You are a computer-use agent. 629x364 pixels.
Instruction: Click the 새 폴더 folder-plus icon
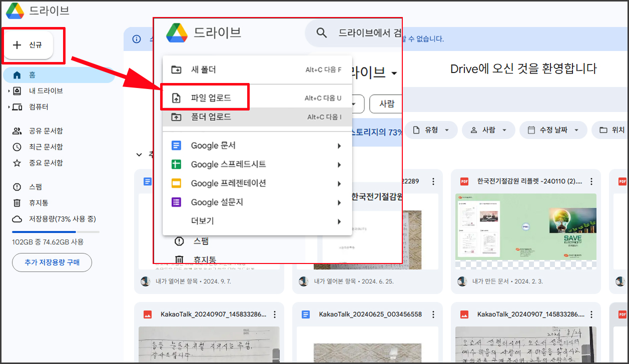176,69
